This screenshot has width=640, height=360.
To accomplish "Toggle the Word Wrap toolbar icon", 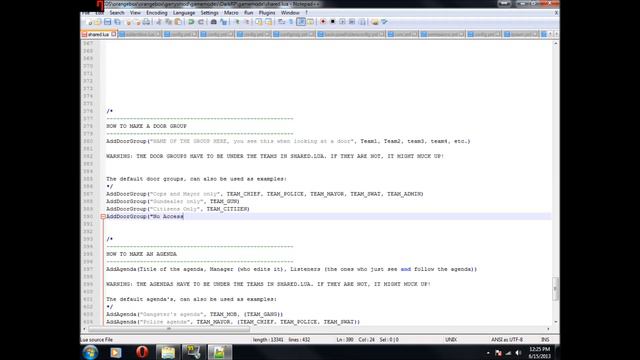I will point(282,22).
